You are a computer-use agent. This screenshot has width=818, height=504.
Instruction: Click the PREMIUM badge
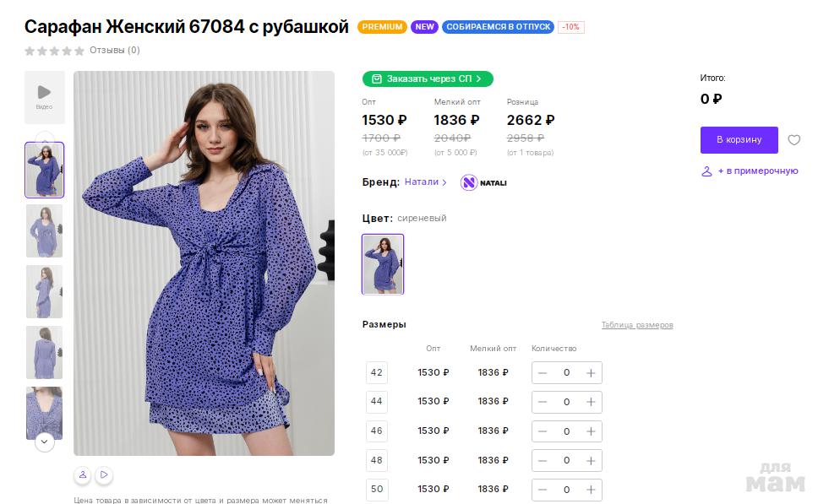[382, 27]
